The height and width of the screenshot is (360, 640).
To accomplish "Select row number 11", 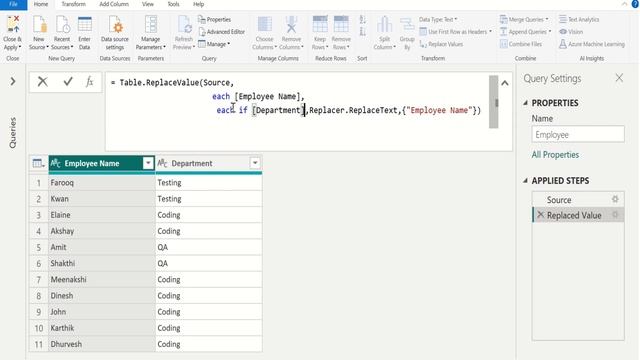I will point(38,344).
